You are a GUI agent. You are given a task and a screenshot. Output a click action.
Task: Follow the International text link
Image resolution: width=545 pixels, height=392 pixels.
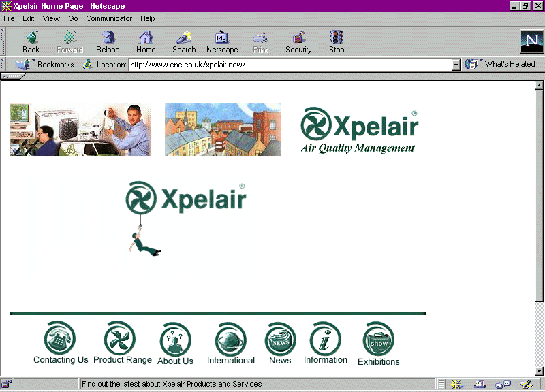[x=231, y=361]
